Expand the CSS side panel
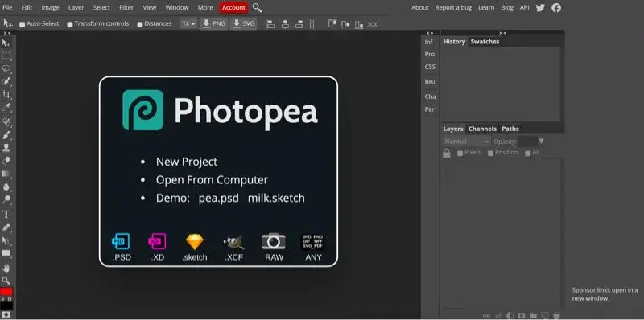This screenshot has width=644, height=320. point(430,67)
